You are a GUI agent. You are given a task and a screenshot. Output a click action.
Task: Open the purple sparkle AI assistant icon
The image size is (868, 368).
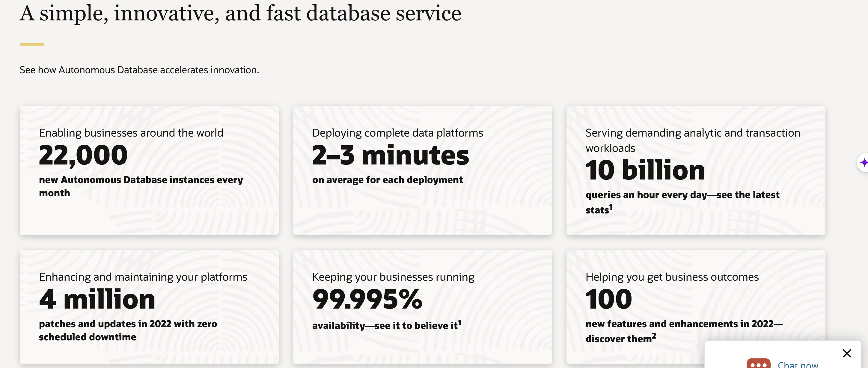864,163
